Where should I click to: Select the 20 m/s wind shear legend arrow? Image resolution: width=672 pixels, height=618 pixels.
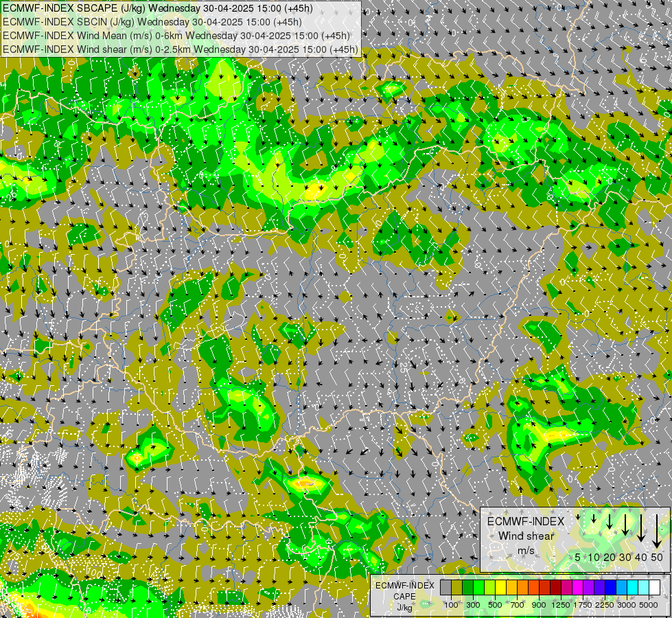point(610,521)
